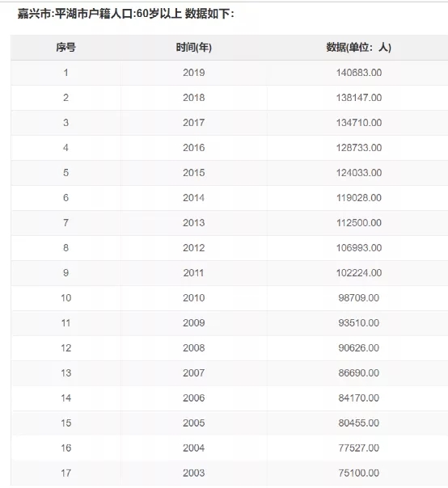Click the 2011 year cell
Viewport: 448px width, 488px height.
194,273
